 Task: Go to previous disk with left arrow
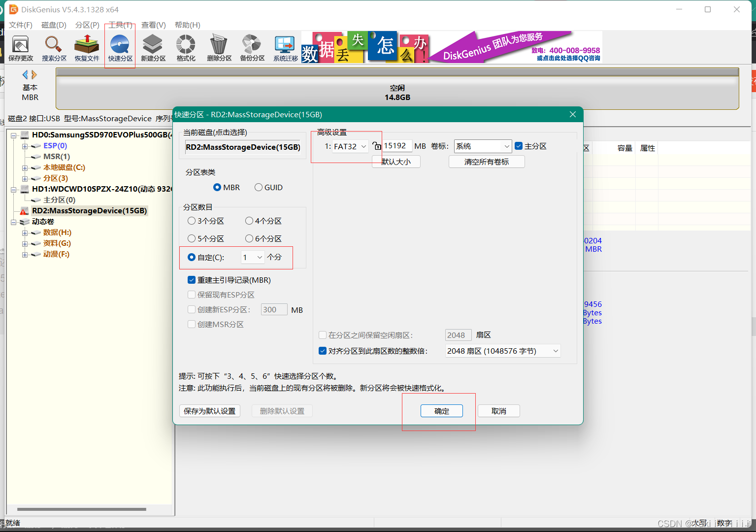click(25, 75)
